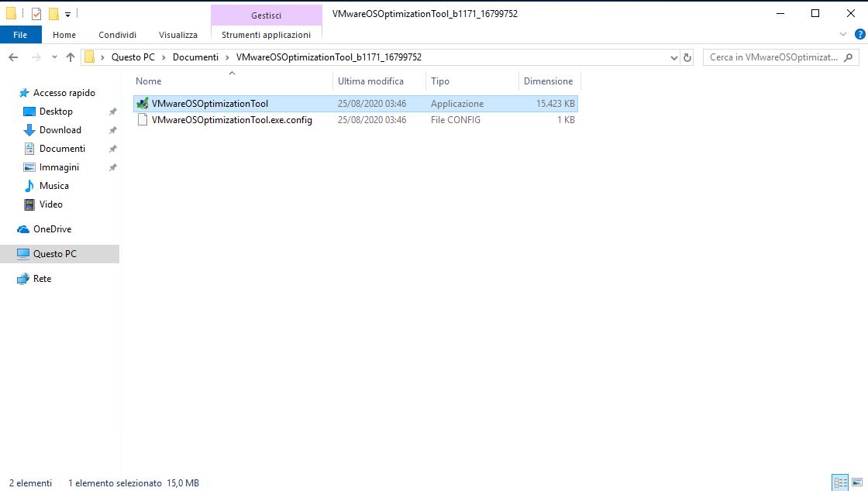Select the VMwareOSOptimizationTool application file

coord(356,104)
